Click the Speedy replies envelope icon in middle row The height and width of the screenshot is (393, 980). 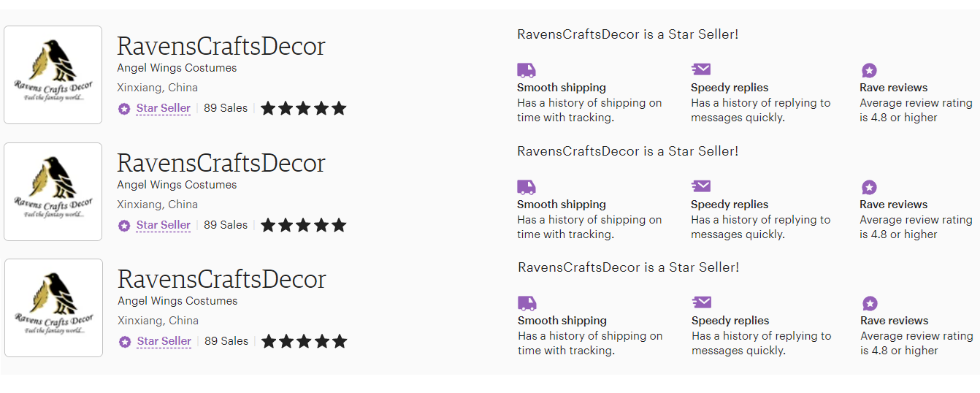(701, 186)
